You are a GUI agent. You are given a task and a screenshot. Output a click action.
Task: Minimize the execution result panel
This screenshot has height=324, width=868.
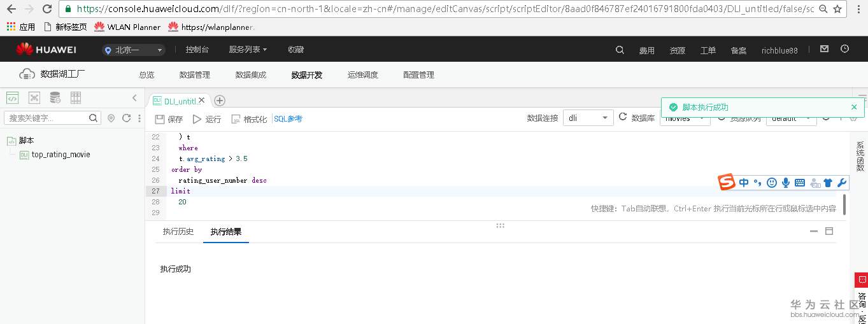[x=814, y=231]
